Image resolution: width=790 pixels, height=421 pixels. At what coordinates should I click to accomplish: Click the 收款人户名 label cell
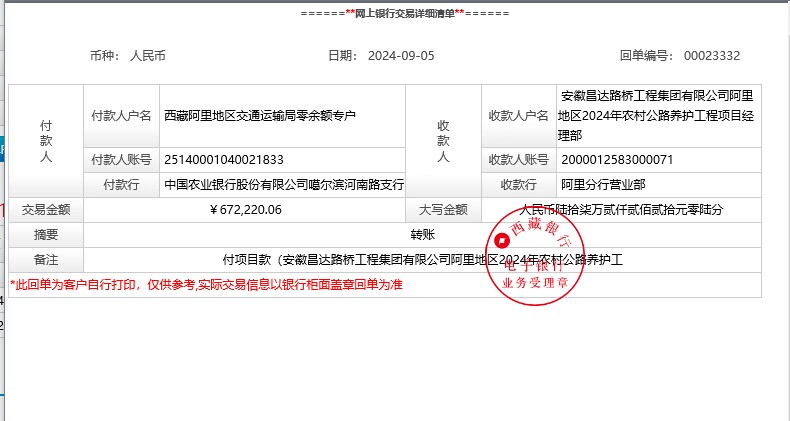pos(518,116)
